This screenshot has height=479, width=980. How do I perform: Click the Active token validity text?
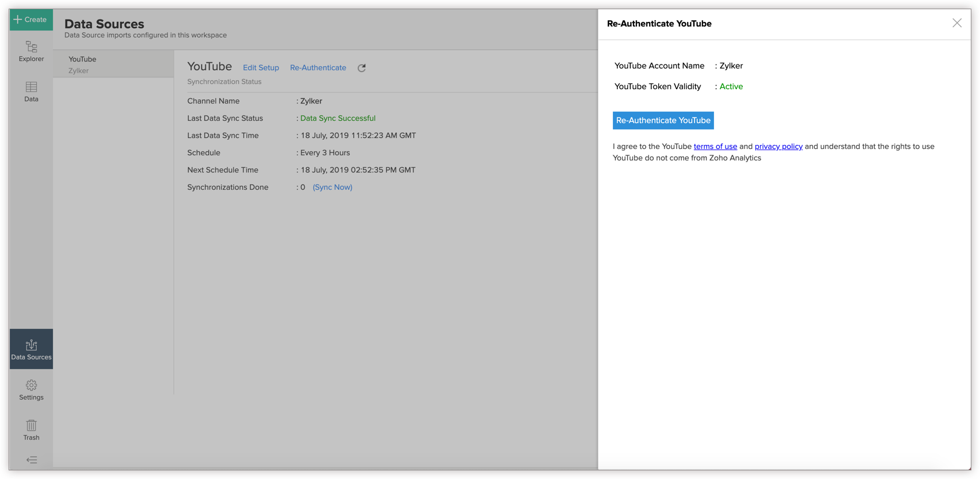[731, 87]
